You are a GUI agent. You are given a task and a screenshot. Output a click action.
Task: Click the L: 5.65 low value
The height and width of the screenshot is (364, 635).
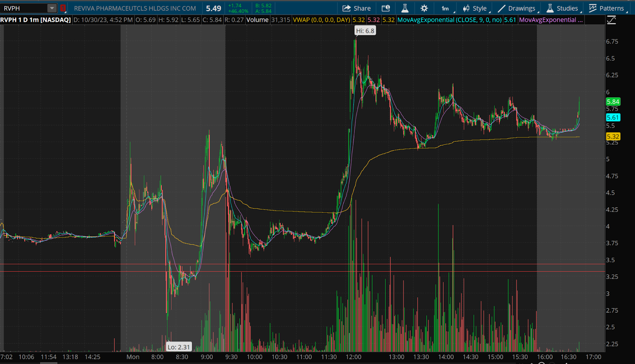click(x=190, y=20)
